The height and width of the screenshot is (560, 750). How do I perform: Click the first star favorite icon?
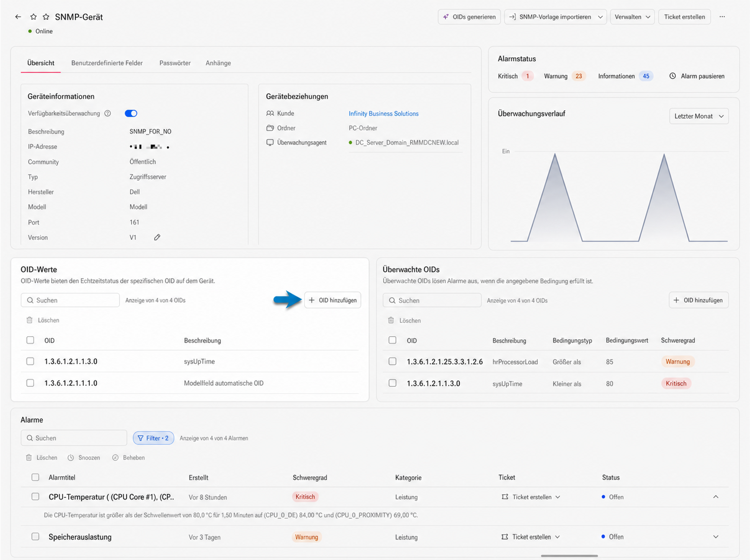click(33, 16)
